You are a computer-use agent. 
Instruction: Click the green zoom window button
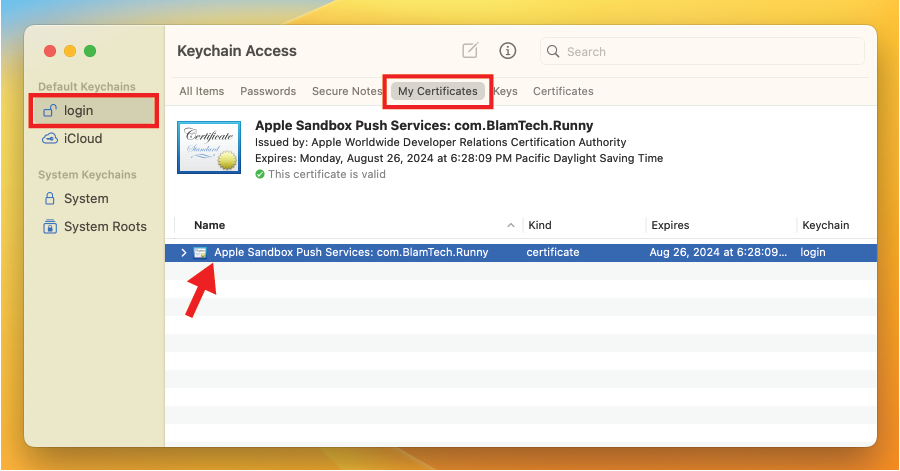coord(90,51)
